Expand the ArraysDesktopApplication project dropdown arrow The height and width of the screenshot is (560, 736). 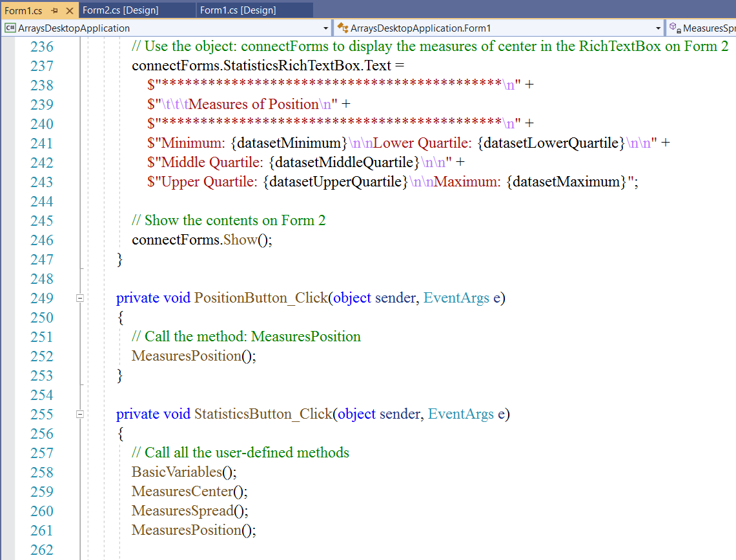coord(325,28)
